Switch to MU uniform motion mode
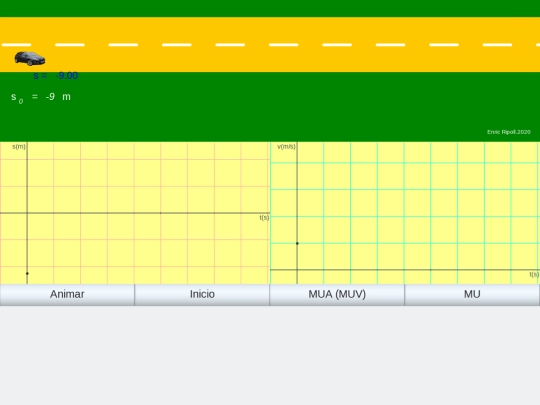This screenshot has width=540, height=405. (x=472, y=294)
